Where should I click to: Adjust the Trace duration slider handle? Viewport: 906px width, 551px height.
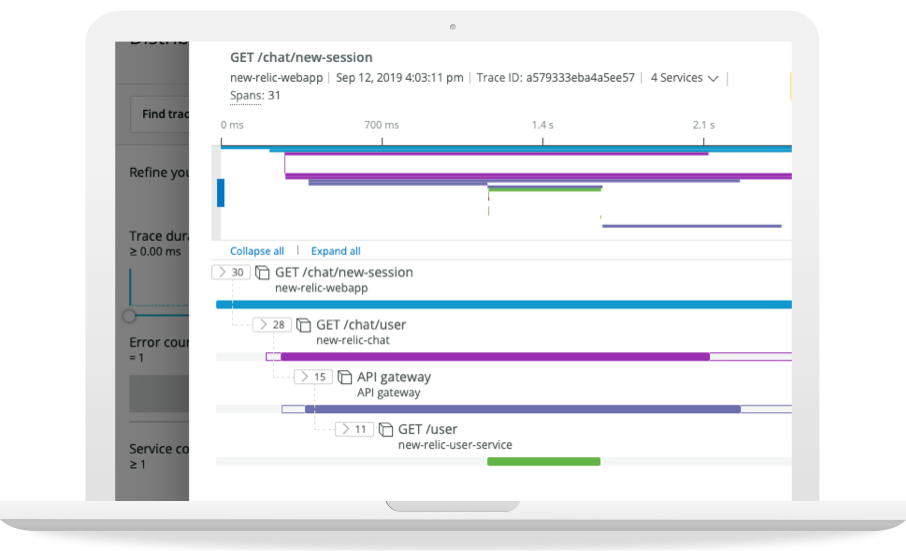click(129, 316)
